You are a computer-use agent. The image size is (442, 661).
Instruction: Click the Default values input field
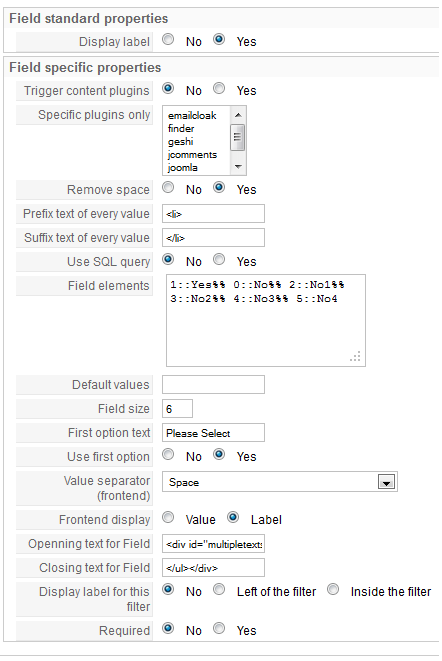click(213, 384)
